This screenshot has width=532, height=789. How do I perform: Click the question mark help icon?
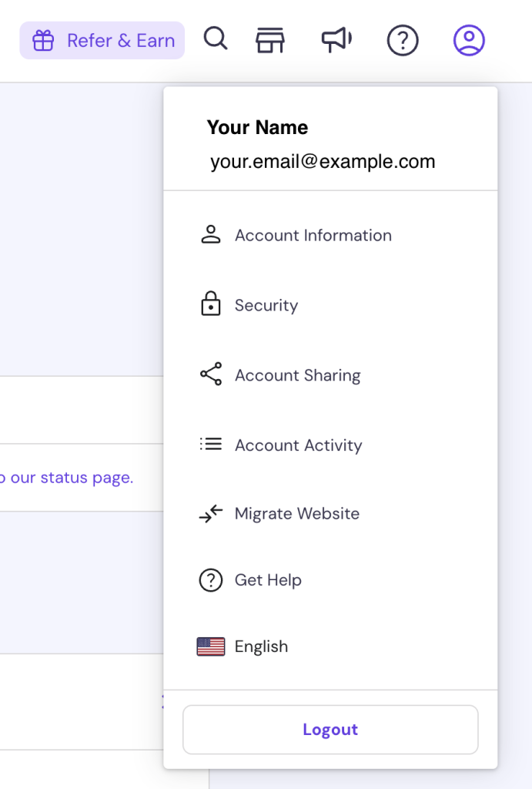[x=402, y=40]
